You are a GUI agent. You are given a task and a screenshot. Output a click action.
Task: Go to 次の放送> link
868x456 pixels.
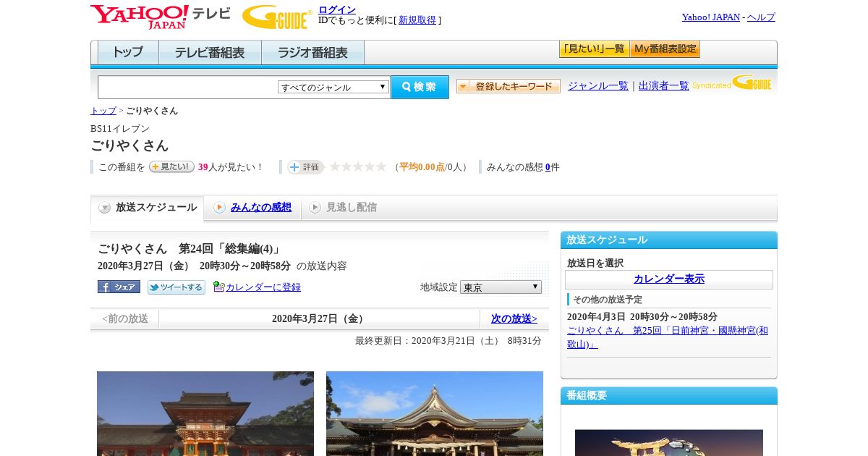click(x=514, y=318)
